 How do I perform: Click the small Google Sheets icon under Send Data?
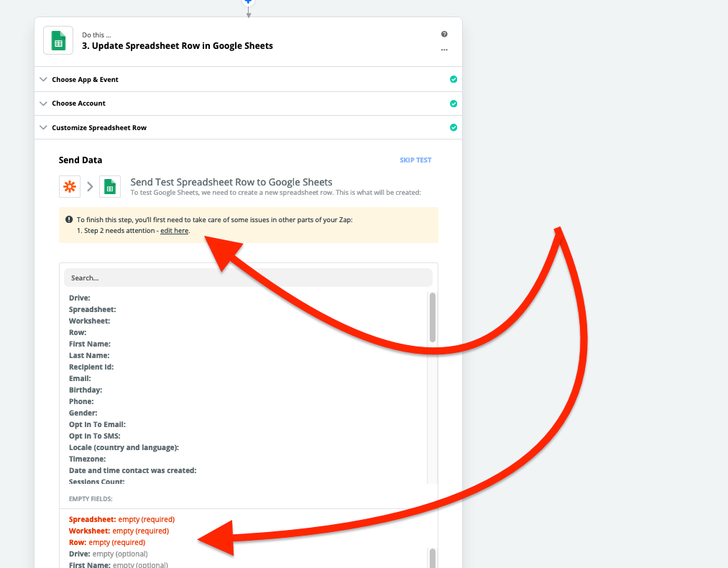tap(110, 187)
